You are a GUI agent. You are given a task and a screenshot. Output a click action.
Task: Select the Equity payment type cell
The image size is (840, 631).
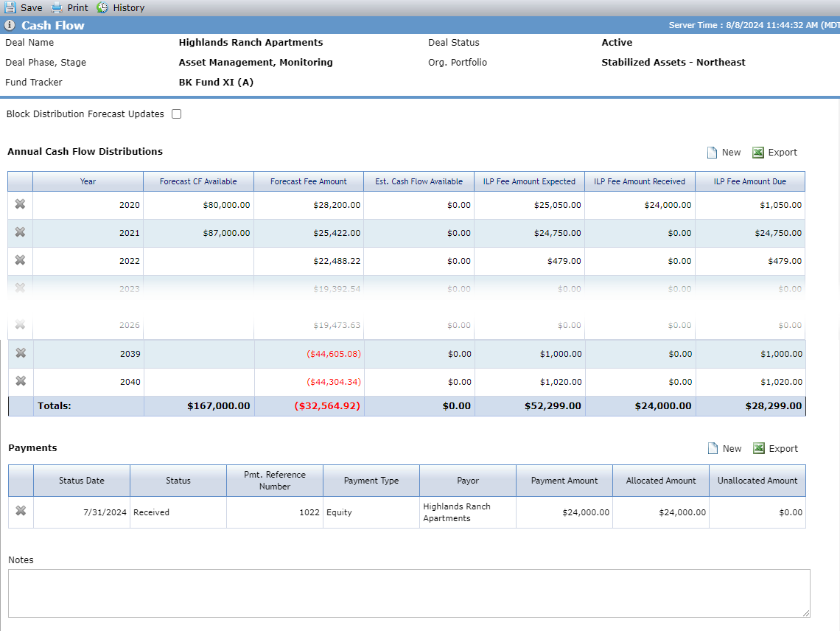tap(371, 512)
